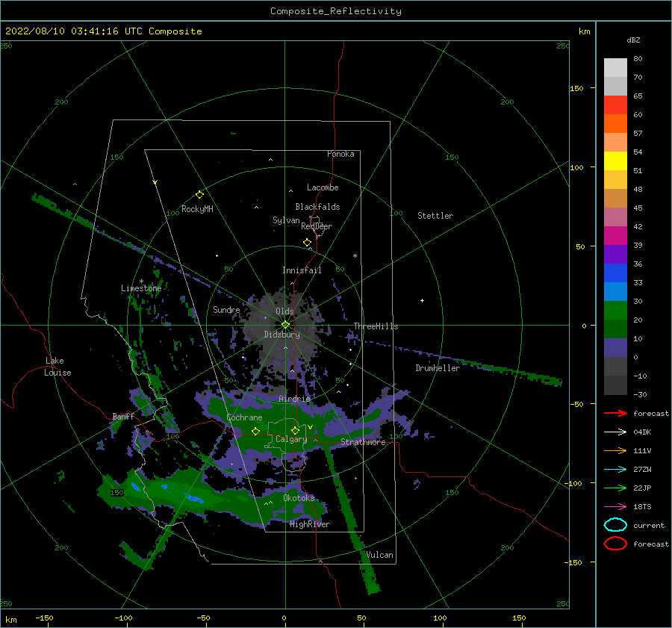This screenshot has height=628, width=672.
Task: Click the red forecast ellipse legend icon
Action: click(x=615, y=544)
